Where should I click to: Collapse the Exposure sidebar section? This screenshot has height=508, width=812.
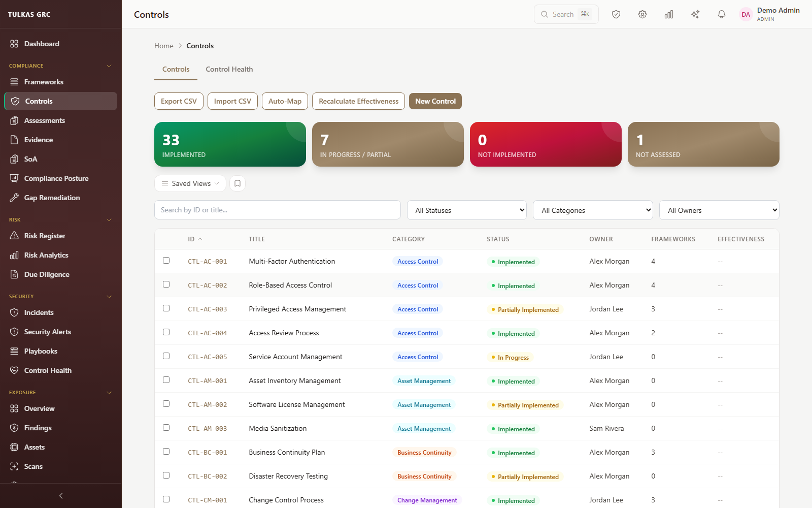(x=109, y=393)
